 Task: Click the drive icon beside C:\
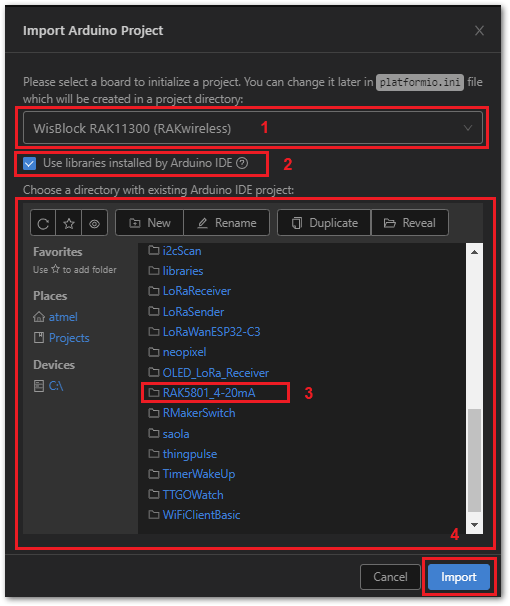39,386
